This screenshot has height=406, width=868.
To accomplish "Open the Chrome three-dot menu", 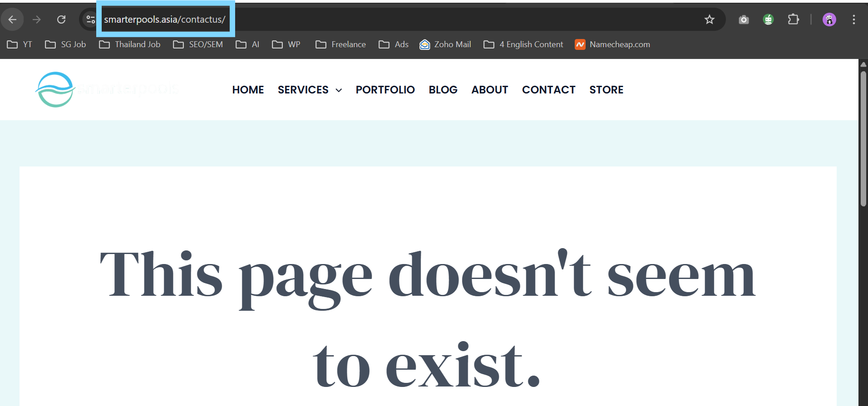I will [853, 20].
